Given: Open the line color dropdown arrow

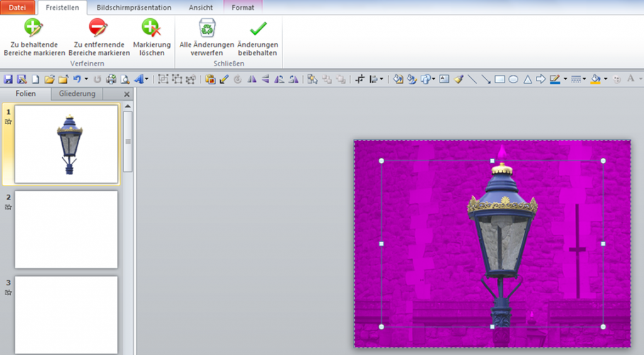Looking at the screenshot, I should [565, 79].
